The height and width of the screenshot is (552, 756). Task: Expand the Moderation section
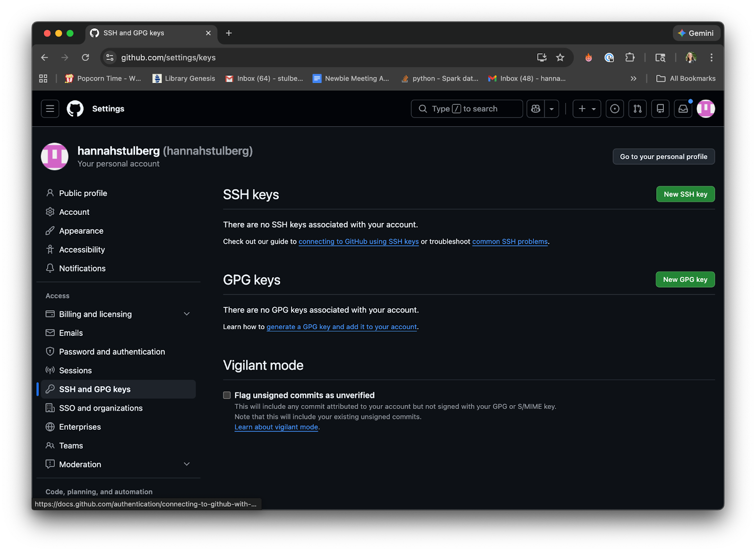[x=187, y=464]
